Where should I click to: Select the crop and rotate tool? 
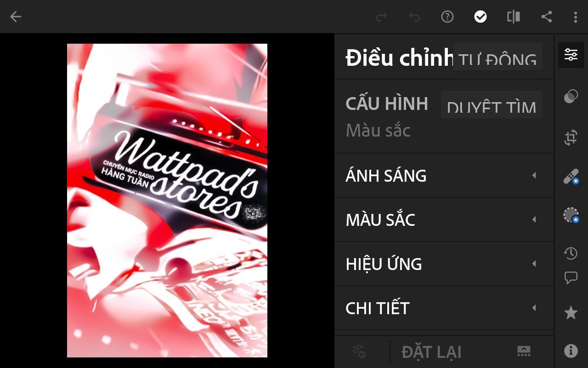click(x=571, y=138)
